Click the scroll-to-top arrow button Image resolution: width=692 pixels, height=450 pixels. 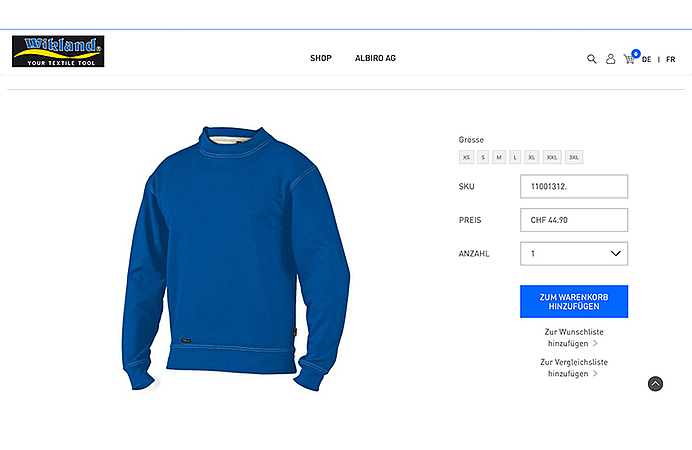tap(655, 384)
